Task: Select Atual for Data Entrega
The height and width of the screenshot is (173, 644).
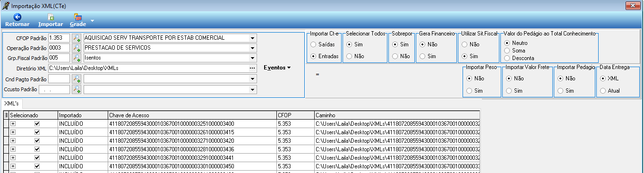Action: click(603, 90)
